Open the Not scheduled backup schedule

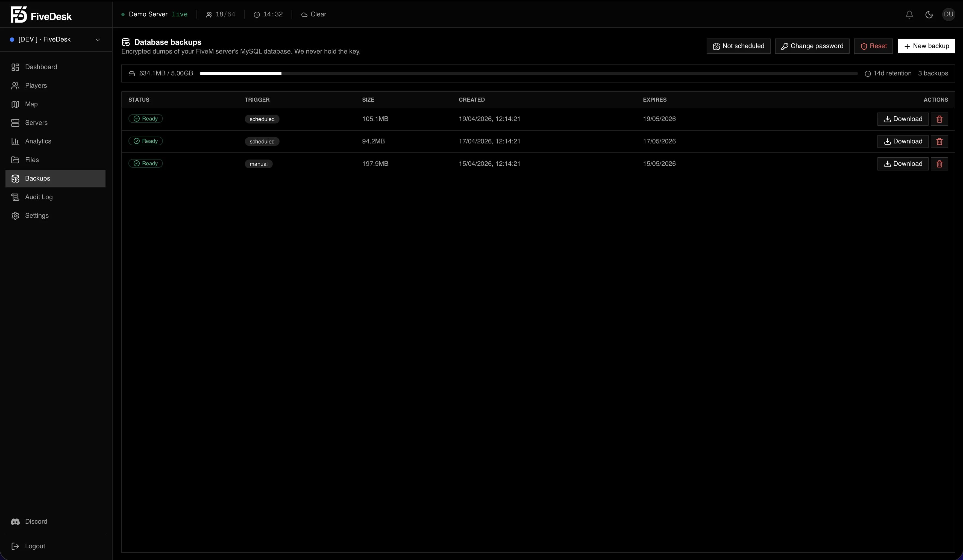(x=738, y=46)
